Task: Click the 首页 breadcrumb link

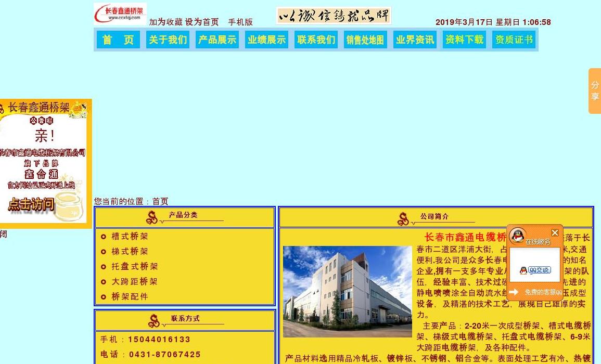Action: (160, 201)
